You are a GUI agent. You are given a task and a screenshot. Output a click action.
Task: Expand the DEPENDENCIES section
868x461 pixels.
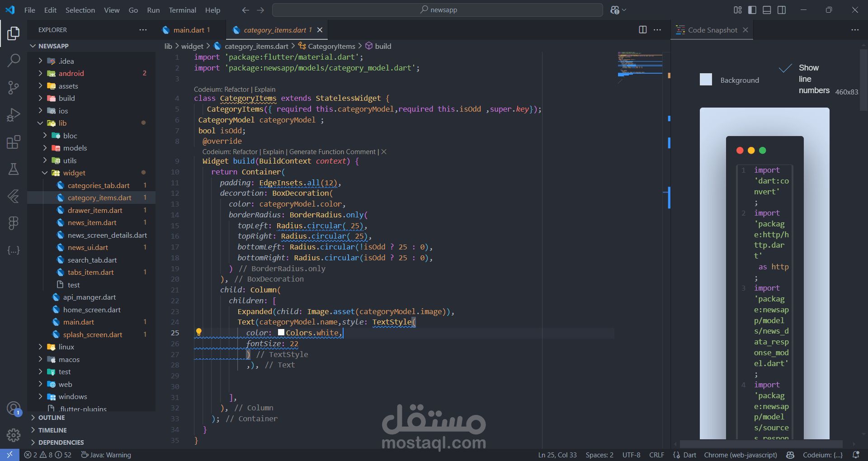[91, 442]
